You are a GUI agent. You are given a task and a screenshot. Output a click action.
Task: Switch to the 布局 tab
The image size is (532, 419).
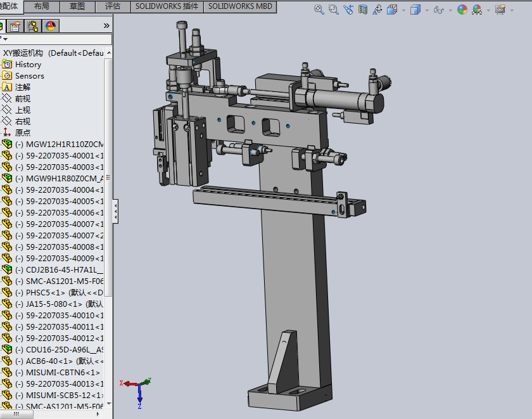(x=41, y=6)
